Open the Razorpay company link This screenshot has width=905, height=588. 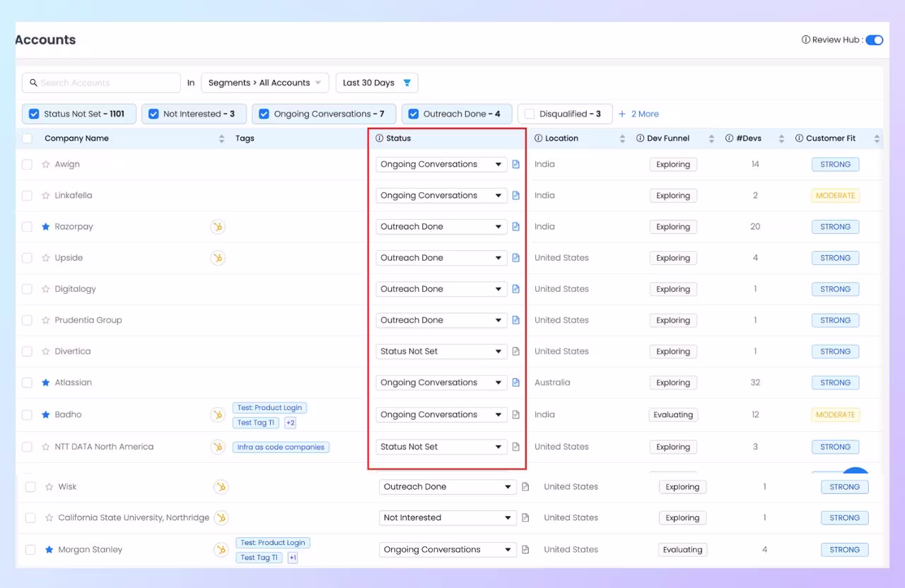tap(74, 227)
